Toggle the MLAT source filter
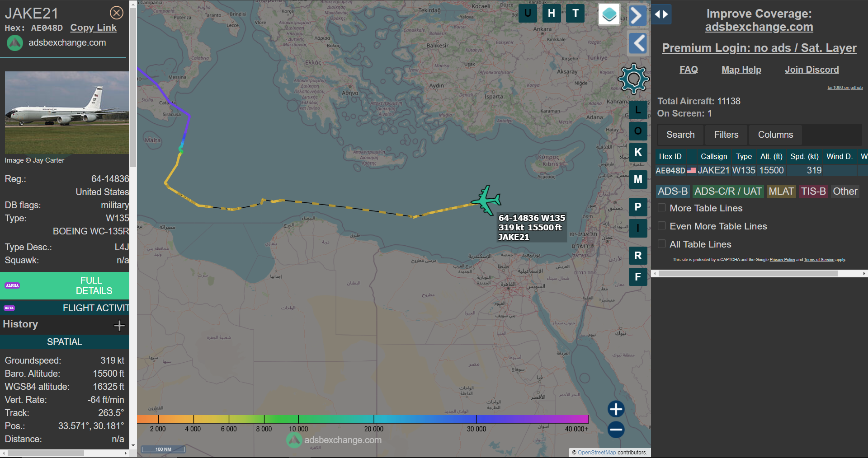This screenshot has width=868, height=458. 781,192
